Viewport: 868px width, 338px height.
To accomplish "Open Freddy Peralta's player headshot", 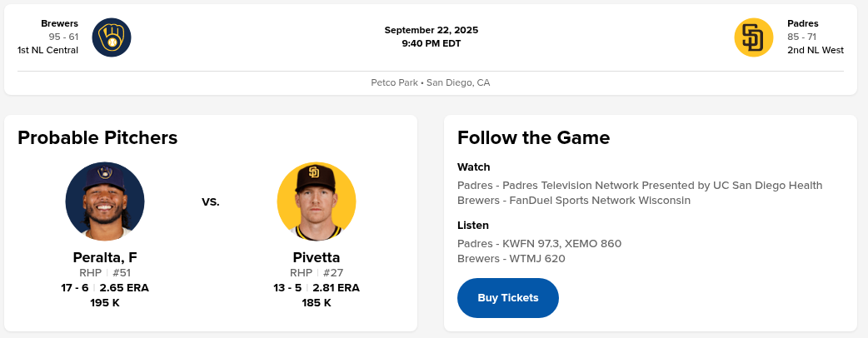I will tap(105, 201).
